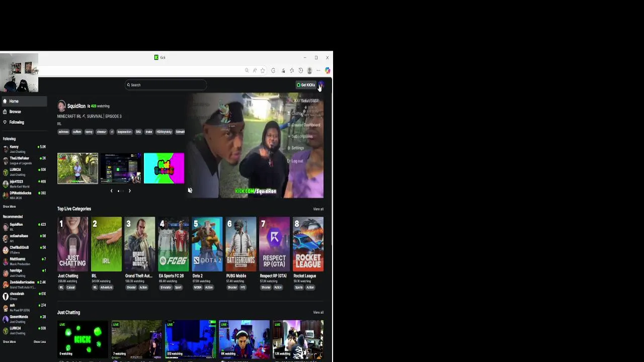Open the Home page in sidebar
This screenshot has width=644, height=362.
(x=23, y=101)
